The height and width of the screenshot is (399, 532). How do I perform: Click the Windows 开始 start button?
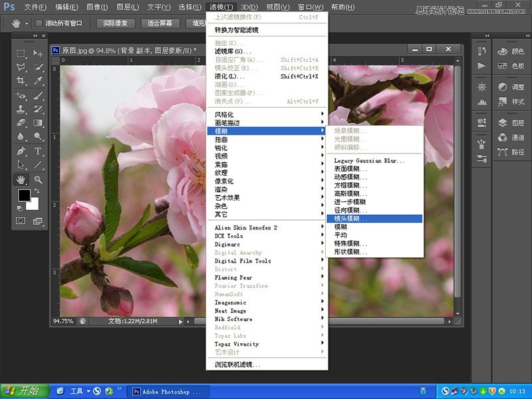click(x=25, y=391)
